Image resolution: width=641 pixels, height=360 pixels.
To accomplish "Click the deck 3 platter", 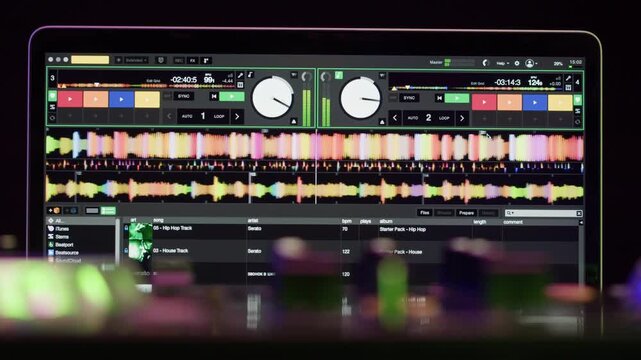I will pos(273,97).
